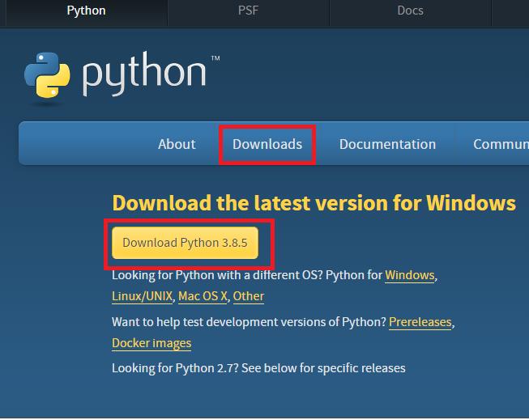
Task: Open the About menu item
Action: pyautogui.click(x=177, y=144)
